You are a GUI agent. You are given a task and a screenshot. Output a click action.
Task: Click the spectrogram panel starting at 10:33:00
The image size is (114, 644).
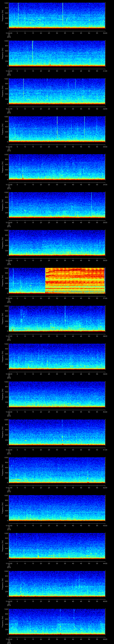tap(57, 167)
